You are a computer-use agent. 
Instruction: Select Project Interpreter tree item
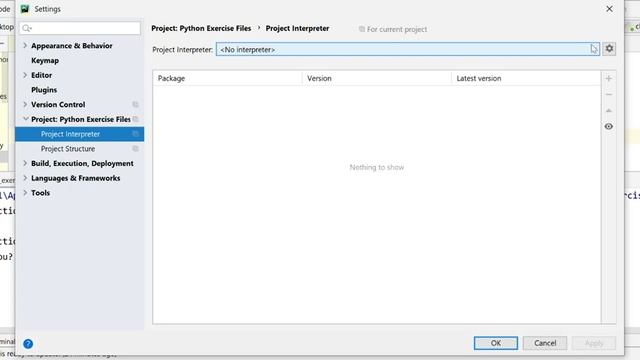click(x=80, y=134)
